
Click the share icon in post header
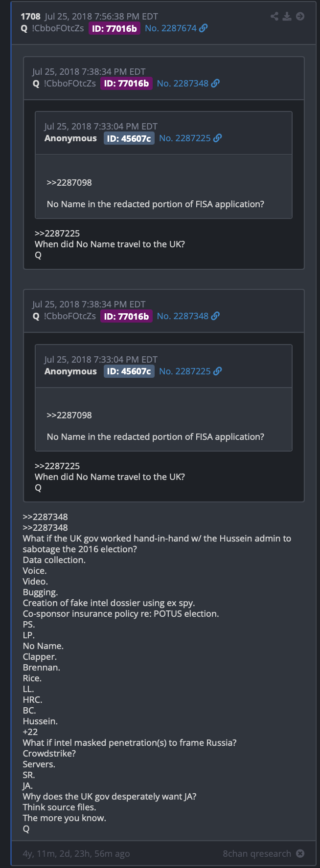pyautogui.click(x=274, y=16)
